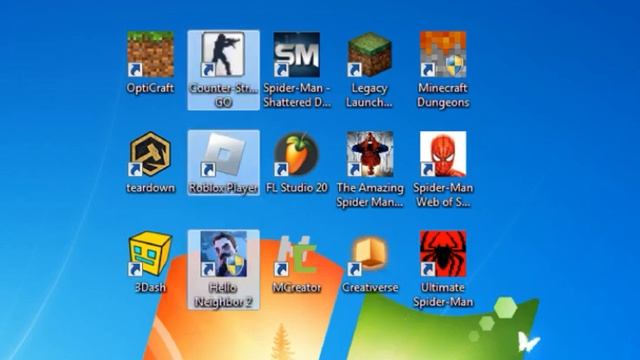This screenshot has height=360, width=640.
Task: Click the 'Minecraft Dungeons' label text
Action: pos(443,95)
